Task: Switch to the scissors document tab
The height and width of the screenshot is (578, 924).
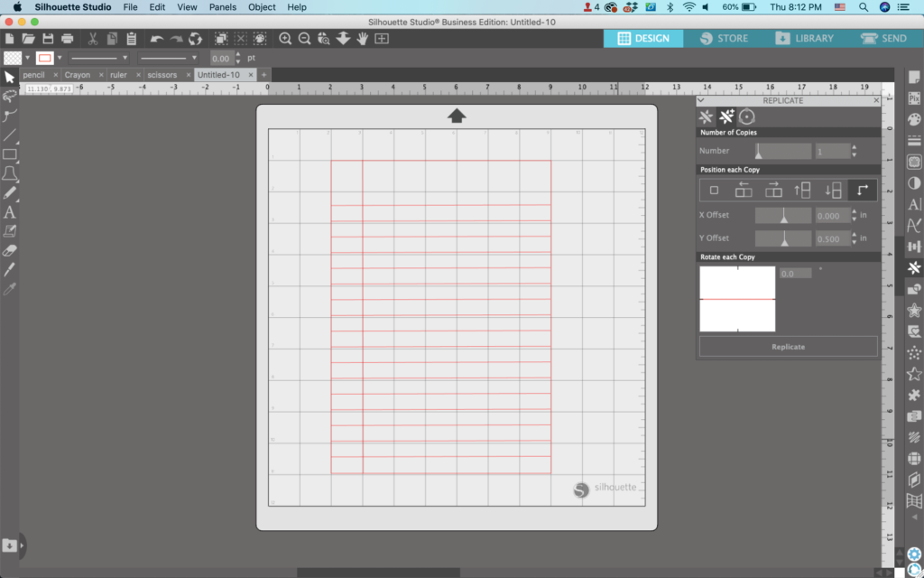Action: tap(162, 75)
